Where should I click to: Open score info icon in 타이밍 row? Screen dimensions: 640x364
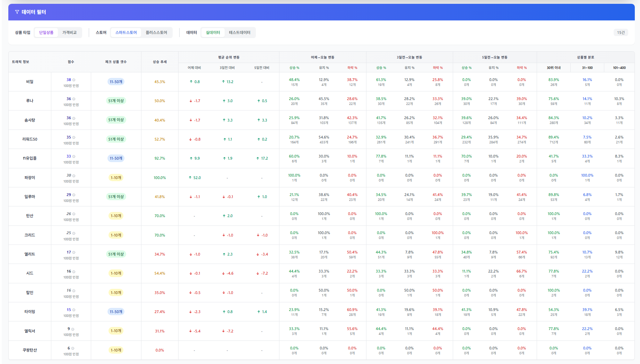(x=74, y=310)
